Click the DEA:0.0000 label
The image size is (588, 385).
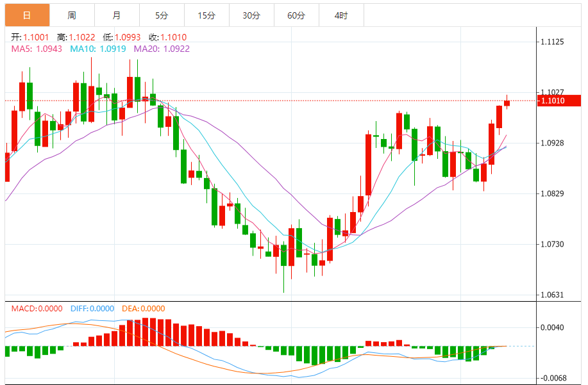click(x=143, y=309)
